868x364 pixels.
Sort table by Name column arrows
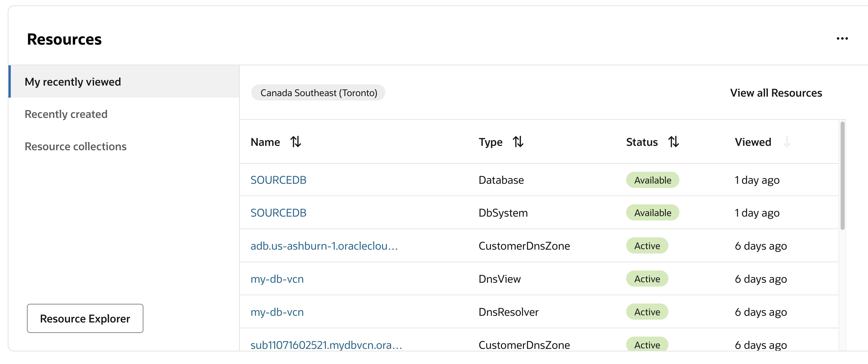pos(295,142)
